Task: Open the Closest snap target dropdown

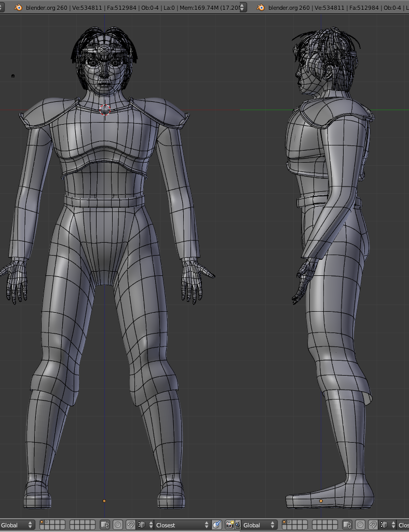Action: (x=182, y=525)
